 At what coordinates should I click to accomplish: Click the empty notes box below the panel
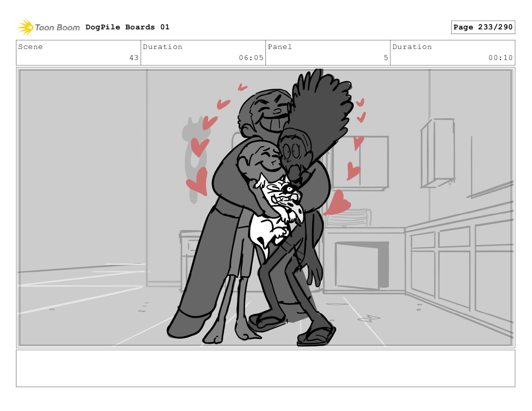(x=265, y=368)
